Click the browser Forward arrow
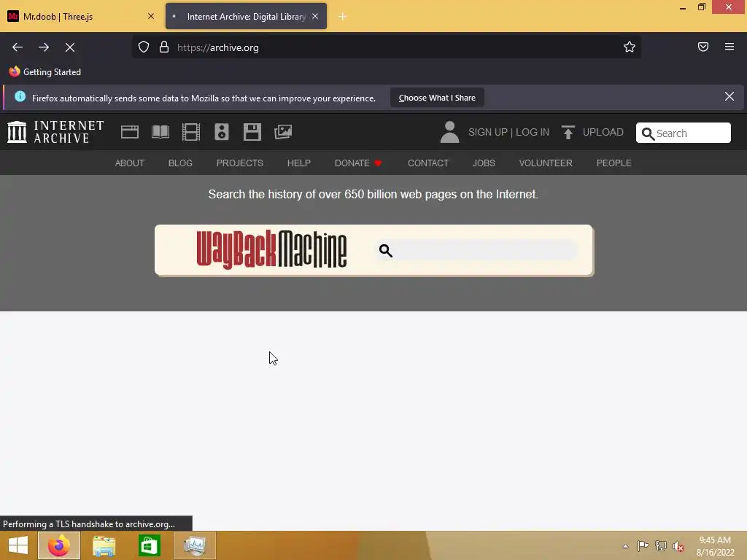Viewport: 747px width, 560px height. [x=44, y=47]
